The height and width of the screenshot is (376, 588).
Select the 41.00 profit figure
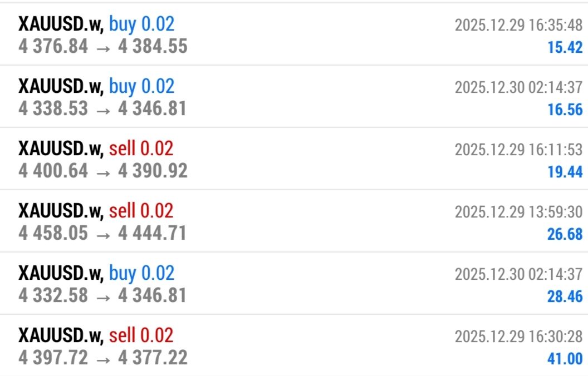[565, 359]
